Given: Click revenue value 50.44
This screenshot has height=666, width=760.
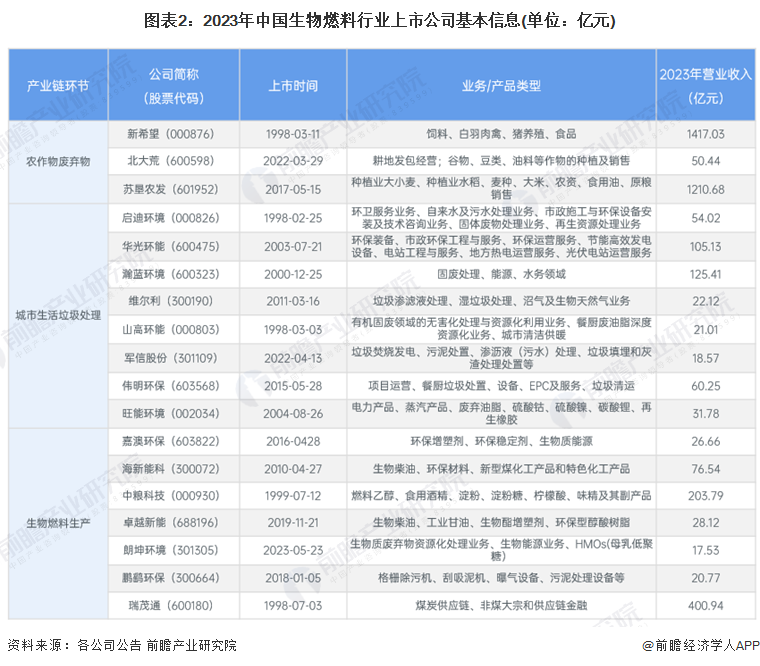Looking at the screenshot, I should [706, 161].
